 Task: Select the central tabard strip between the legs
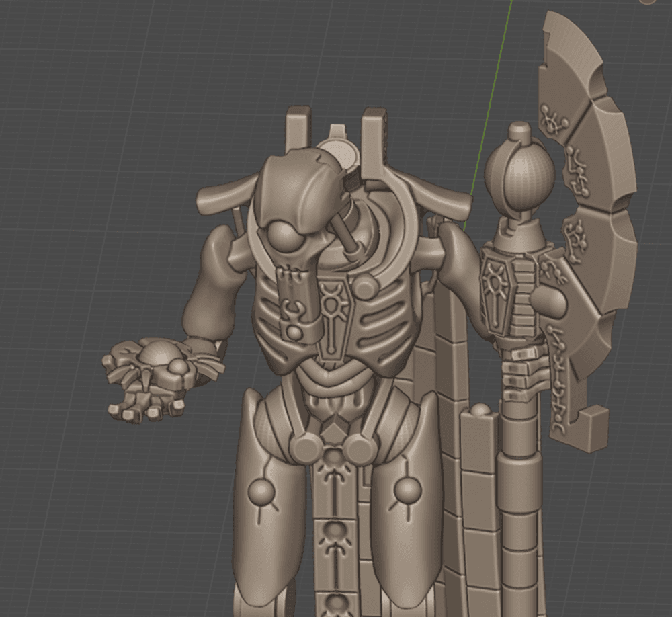coord(333,524)
